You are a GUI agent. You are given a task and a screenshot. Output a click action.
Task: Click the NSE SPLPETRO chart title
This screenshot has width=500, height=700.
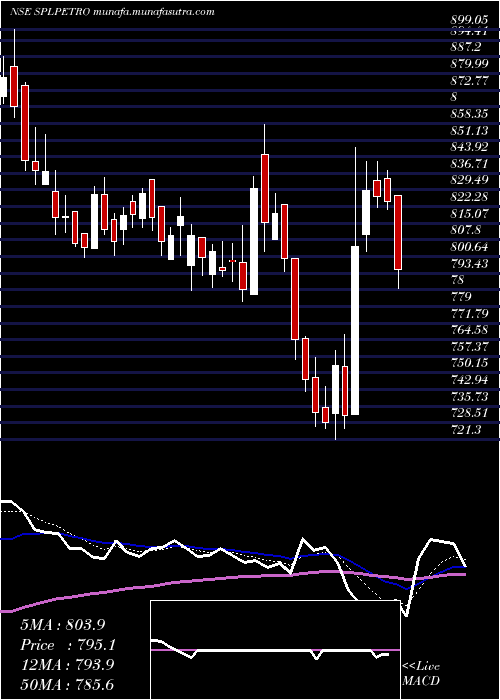pyautogui.click(x=50, y=12)
